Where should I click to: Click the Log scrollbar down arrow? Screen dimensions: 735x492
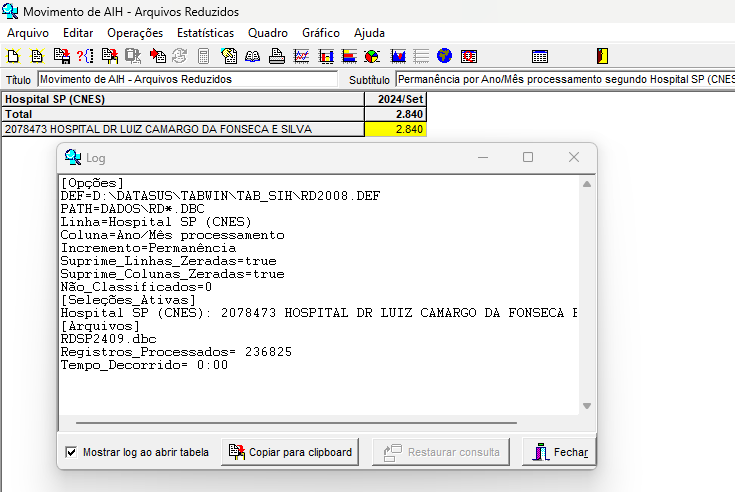pos(587,406)
